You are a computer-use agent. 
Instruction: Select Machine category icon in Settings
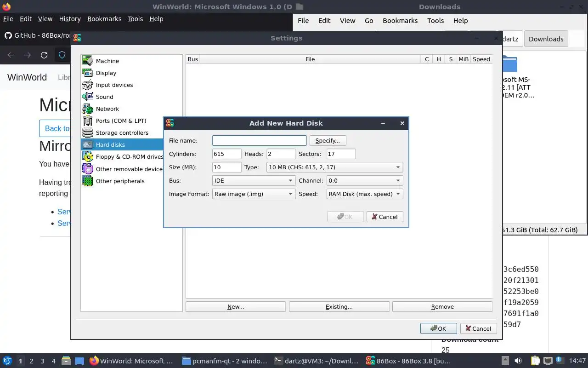click(88, 61)
